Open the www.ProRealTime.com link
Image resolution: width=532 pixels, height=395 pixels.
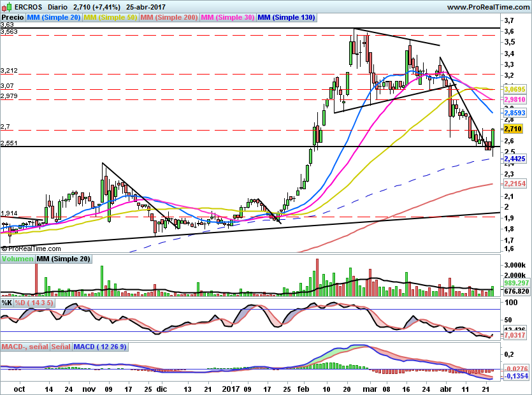pos(487,7)
